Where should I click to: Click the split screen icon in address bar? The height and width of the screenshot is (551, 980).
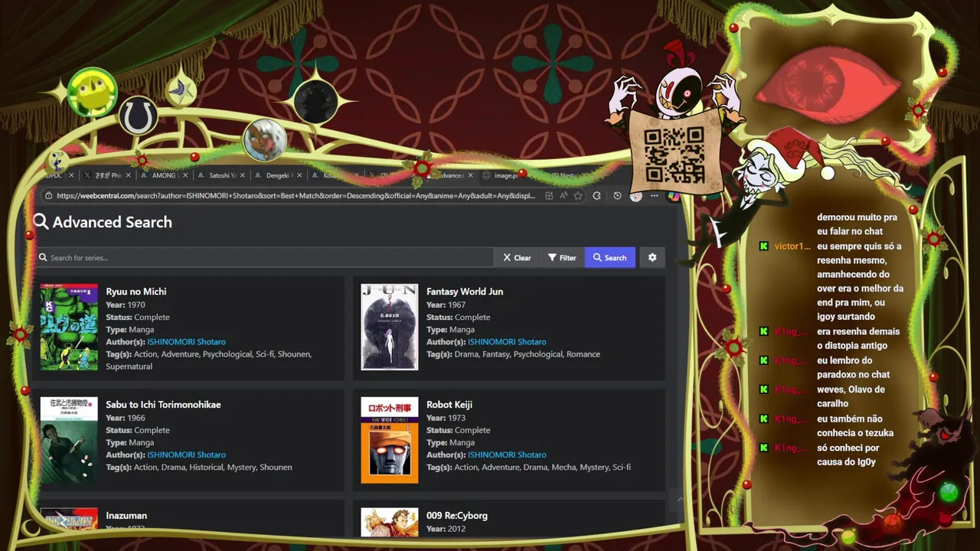pyautogui.click(x=549, y=196)
